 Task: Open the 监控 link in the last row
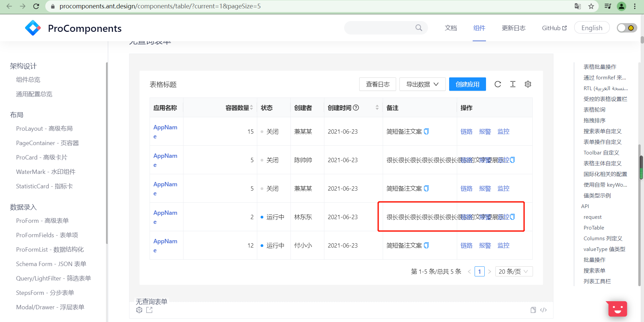tap(503, 245)
